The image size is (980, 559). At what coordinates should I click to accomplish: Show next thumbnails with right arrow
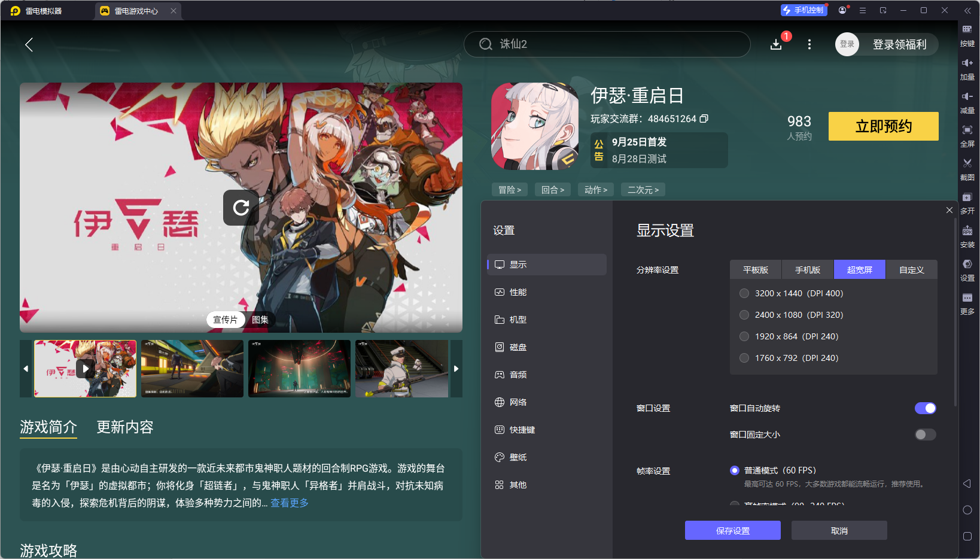[456, 369]
